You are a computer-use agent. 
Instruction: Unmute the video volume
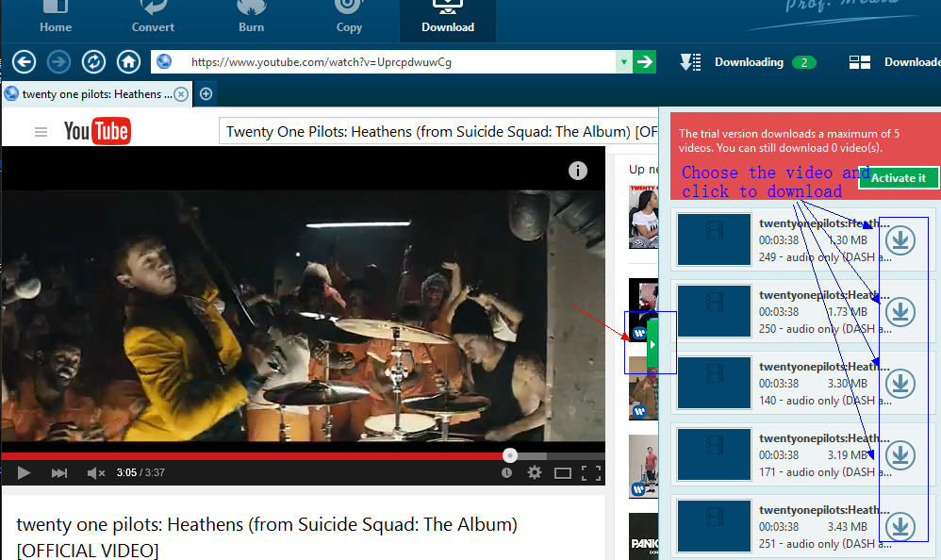(x=95, y=473)
